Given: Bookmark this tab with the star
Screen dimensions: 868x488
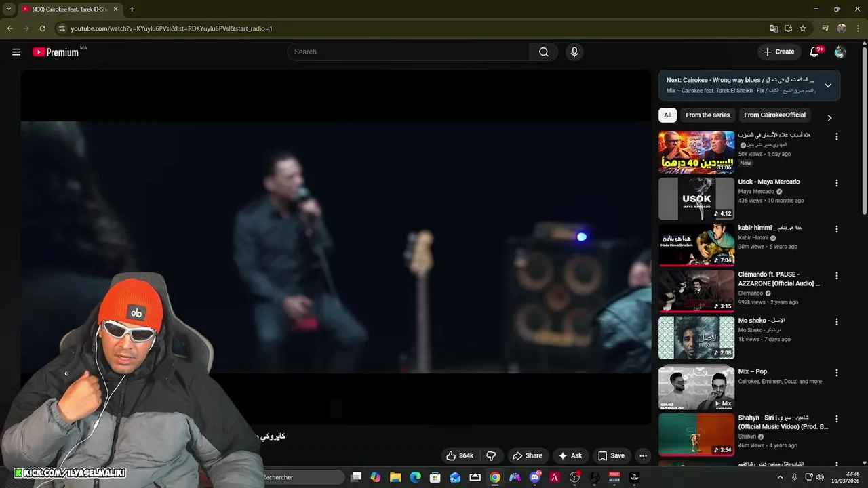Looking at the screenshot, I should point(803,28).
